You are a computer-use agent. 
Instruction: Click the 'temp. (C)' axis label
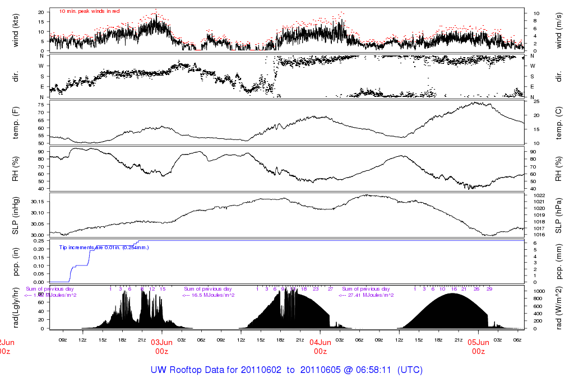tap(559, 123)
